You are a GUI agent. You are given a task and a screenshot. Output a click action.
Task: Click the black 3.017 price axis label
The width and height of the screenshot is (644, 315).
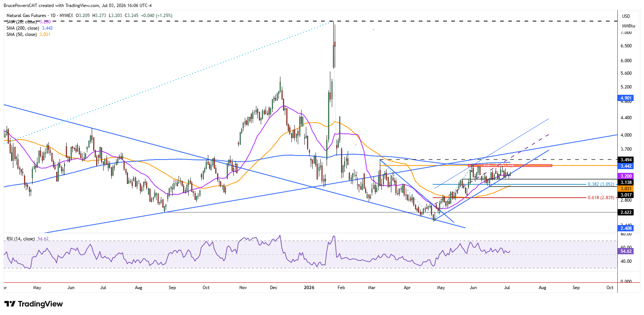[x=626, y=195]
